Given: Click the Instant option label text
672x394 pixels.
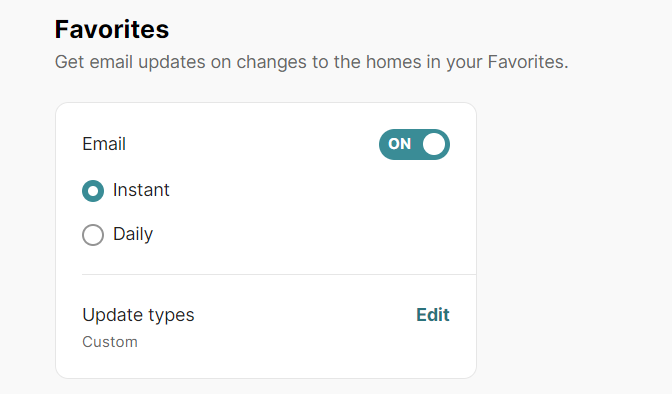Looking at the screenshot, I should pos(141,190).
